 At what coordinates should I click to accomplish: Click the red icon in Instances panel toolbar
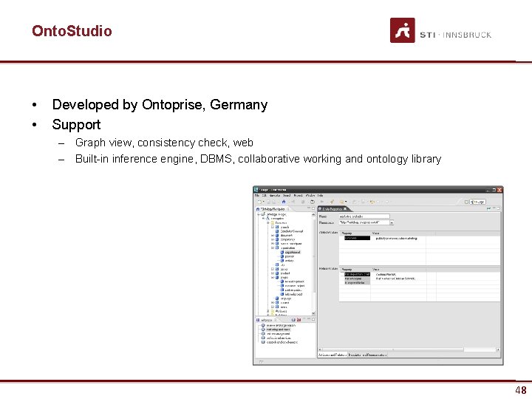[x=299, y=320]
